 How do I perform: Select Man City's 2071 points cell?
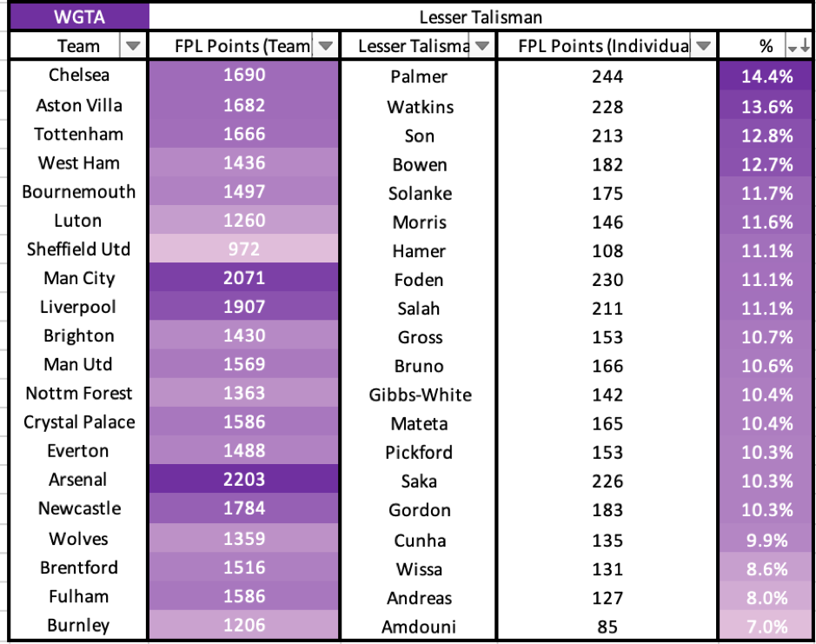click(x=244, y=279)
